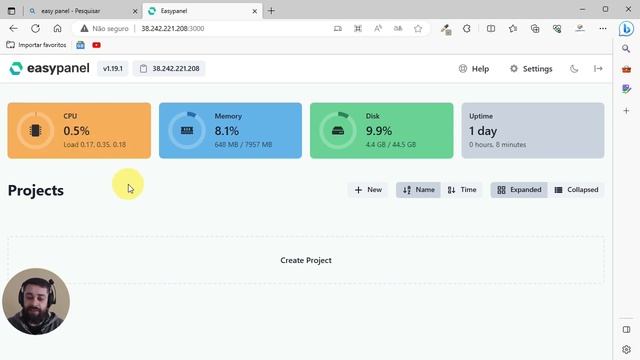This screenshot has width=640, height=360.
Task: Open browser essentials heart icon
Action: pos(557,29)
